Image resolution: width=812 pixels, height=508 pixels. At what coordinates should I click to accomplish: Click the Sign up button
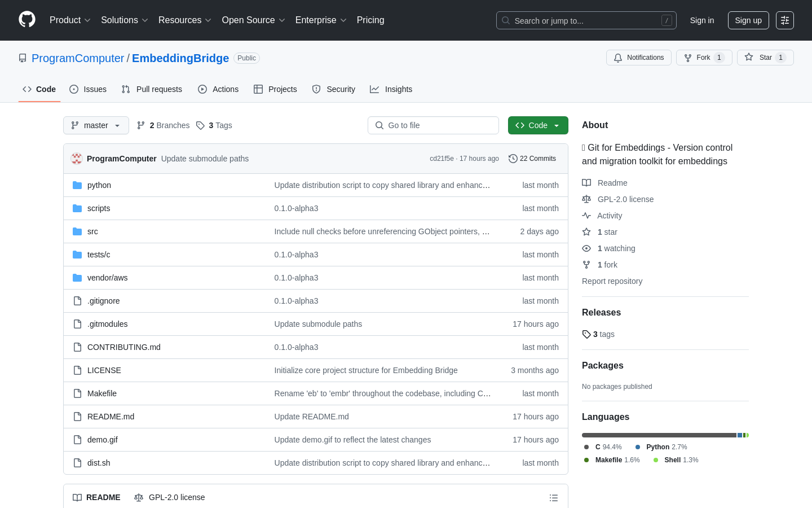coord(748,20)
